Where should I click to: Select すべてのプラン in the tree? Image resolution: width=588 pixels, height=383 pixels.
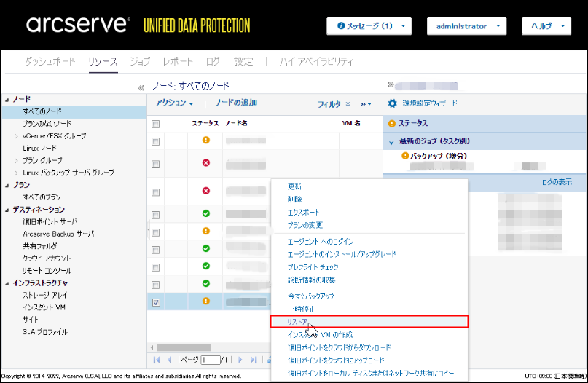pyautogui.click(x=42, y=197)
